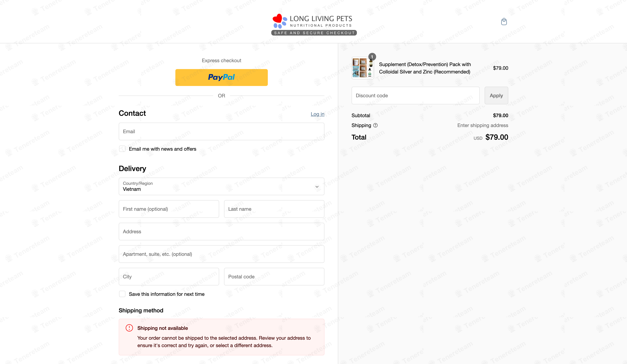Focus the Apartment, suite, etc. field
Image resolution: width=627 pixels, height=364 pixels.
pos(221,254)
